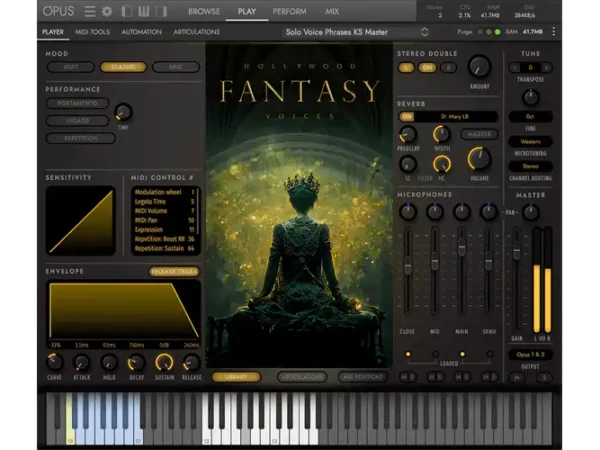Click the envelope Decay knob
The image size is (600, 450).
point(136,363)
